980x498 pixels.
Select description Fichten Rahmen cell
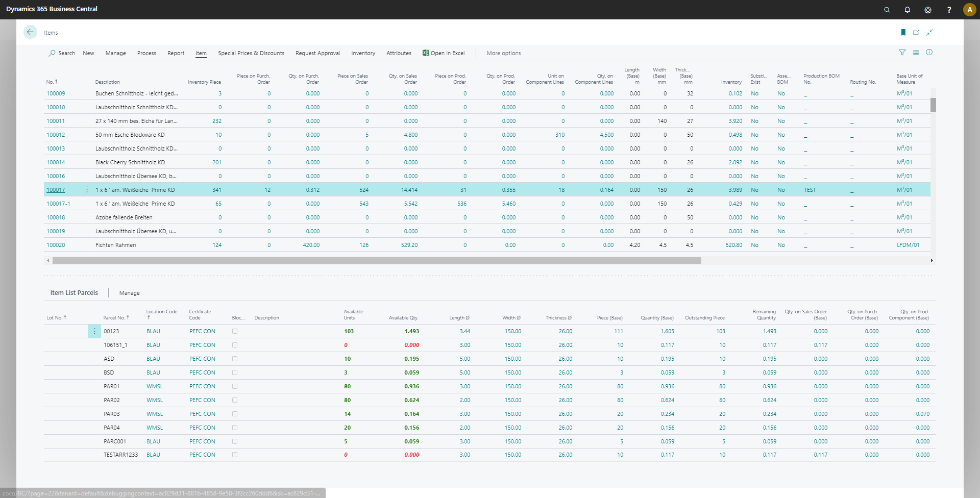point(116,245)
